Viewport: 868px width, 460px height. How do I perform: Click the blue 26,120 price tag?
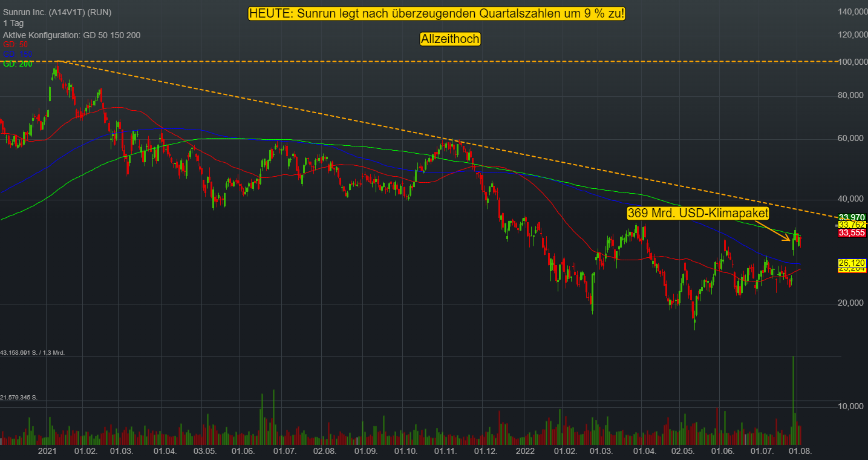(852, 263)
